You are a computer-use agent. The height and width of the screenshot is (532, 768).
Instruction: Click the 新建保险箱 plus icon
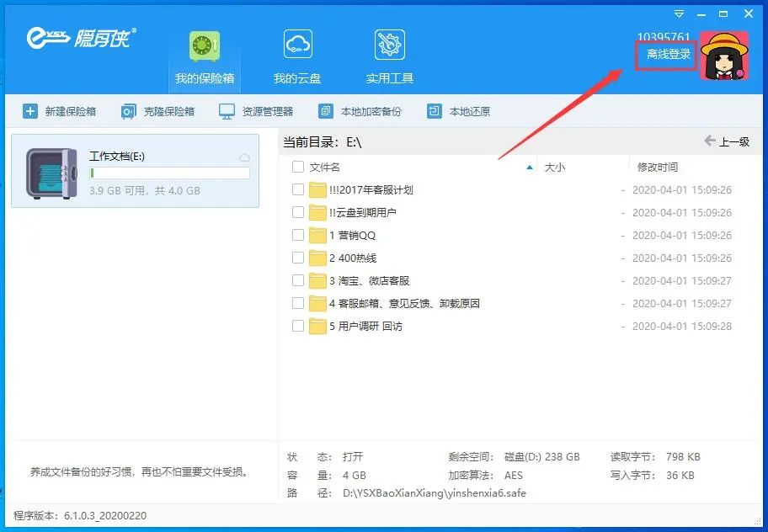pos(30,110)
